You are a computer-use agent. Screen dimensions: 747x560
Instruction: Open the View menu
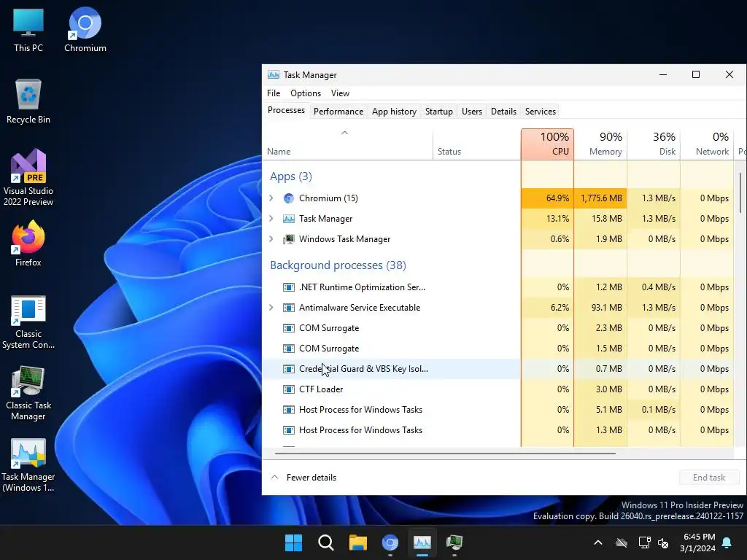click(x=340, y=93)
